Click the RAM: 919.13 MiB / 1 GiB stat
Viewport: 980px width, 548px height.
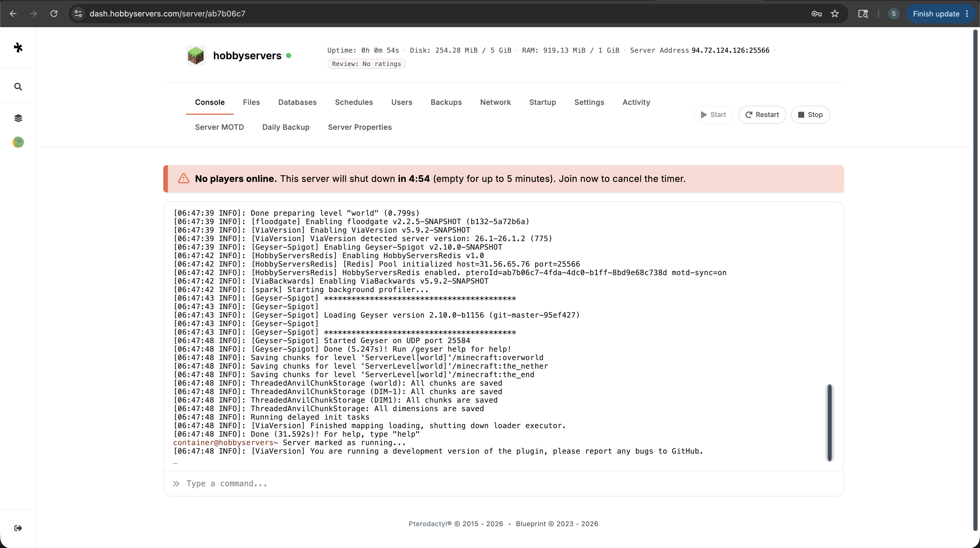point(571,50)
